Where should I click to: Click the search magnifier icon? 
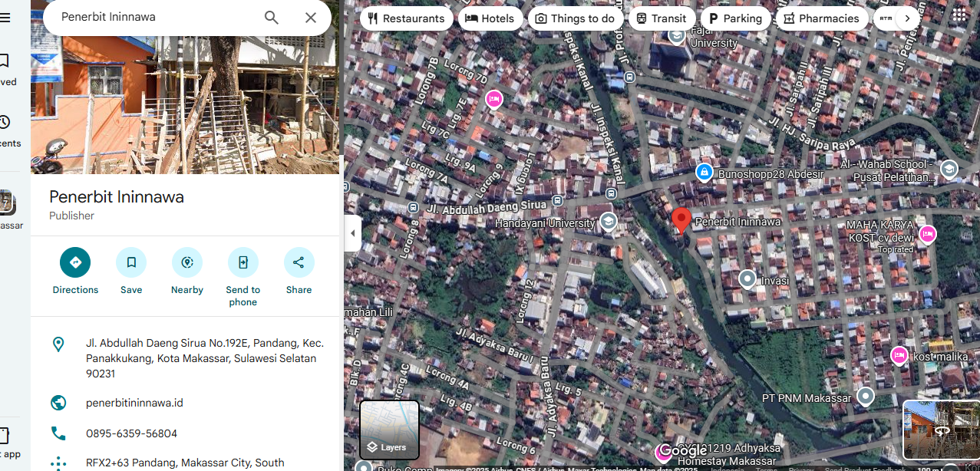click(272, 18)
